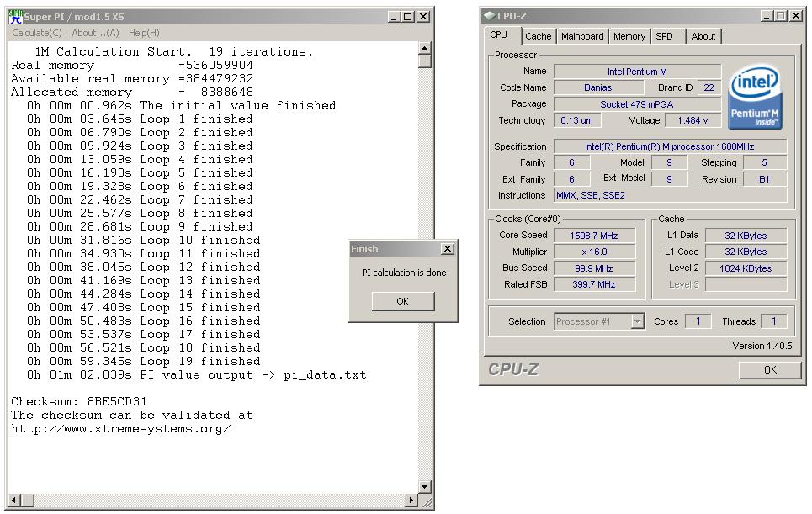
Task: Click the 1M Calculation Start line
Action: 174,52
